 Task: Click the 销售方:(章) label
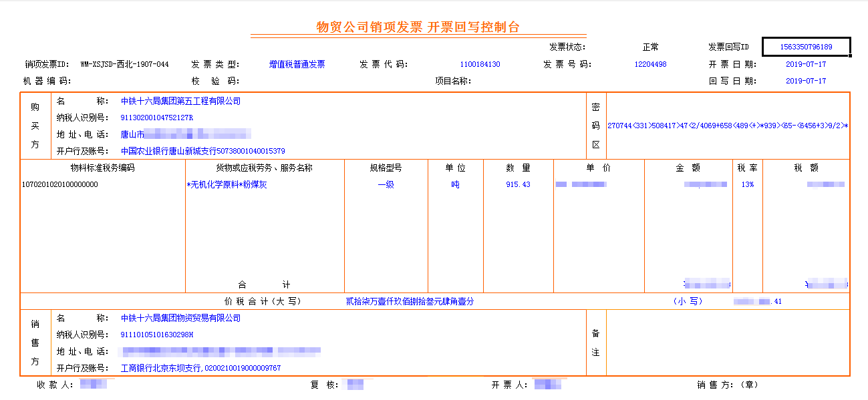[x=727, y=385]
